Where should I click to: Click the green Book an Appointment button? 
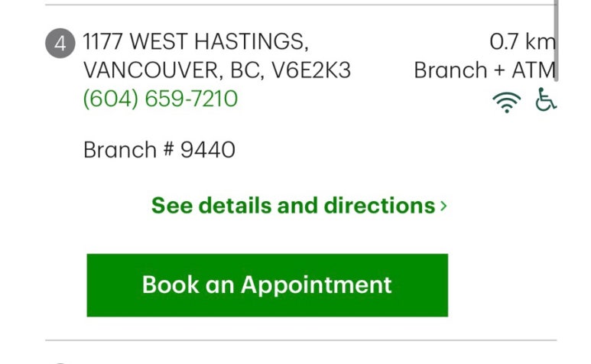(268, 285)
